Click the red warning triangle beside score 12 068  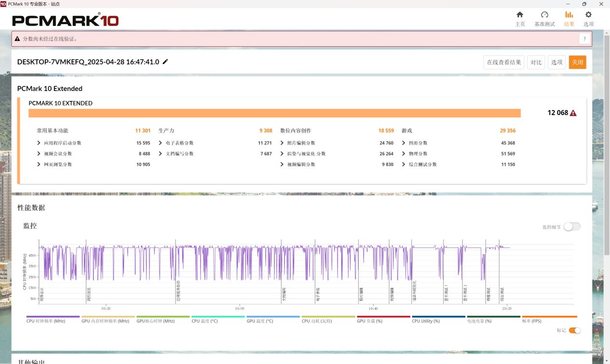[573, 113]
